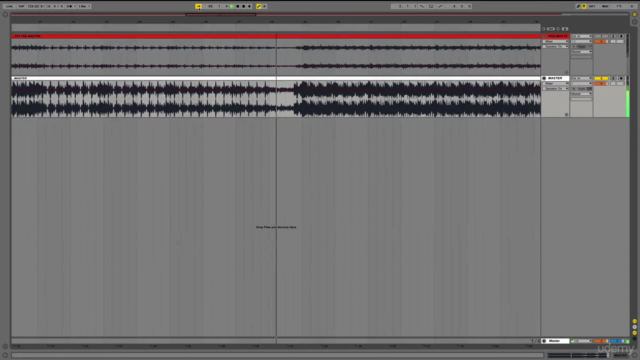Open PRE-MASTER output Master dropdown
Image resolution: width=640 pixels, height=360 pixels.
pyautogui.click(x=581, y=52)
